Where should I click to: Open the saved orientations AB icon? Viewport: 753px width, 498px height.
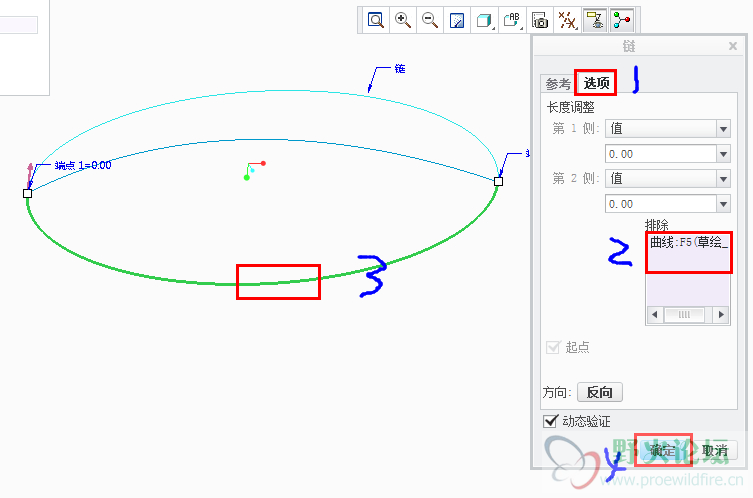pyautogui.click(x=512, y=21)
